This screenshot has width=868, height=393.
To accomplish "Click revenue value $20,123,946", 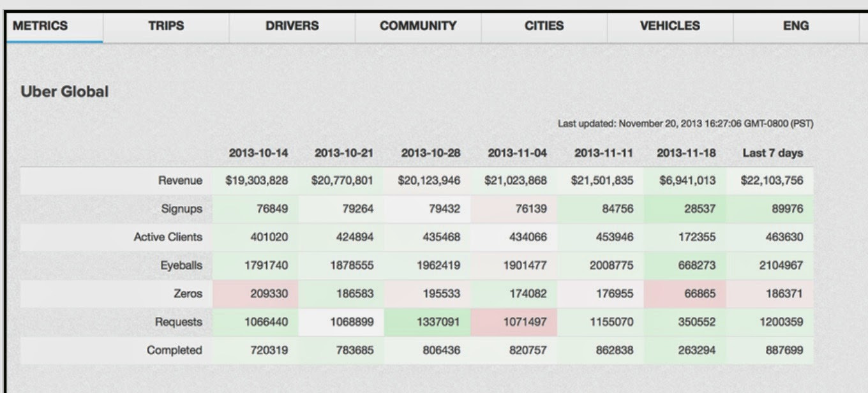I will tap(429, 181).
